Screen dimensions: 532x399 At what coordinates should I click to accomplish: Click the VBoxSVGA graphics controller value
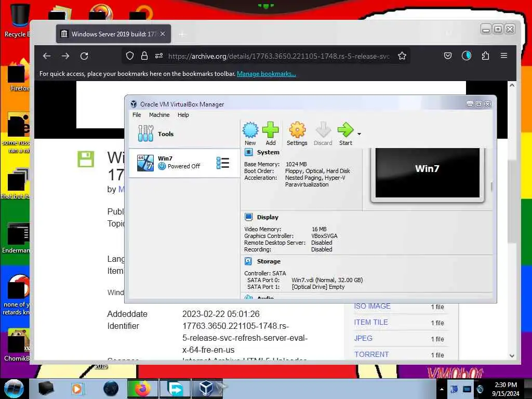click(x=324, y=236)
